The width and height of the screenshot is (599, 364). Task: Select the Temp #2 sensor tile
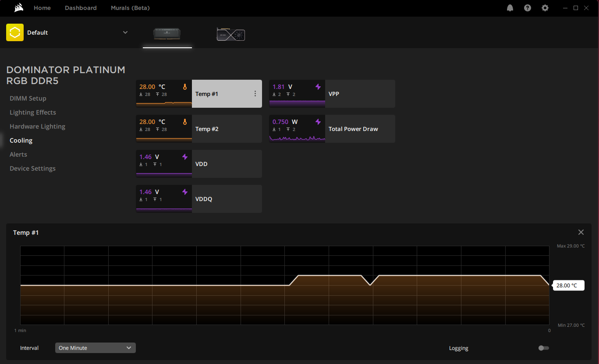coord(199,129)
